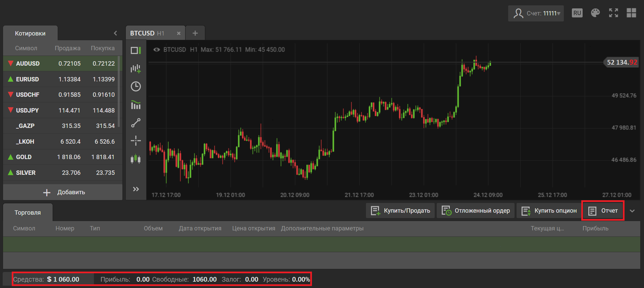
Task: Click the Тип column header
Action: [x=95, y=228]
